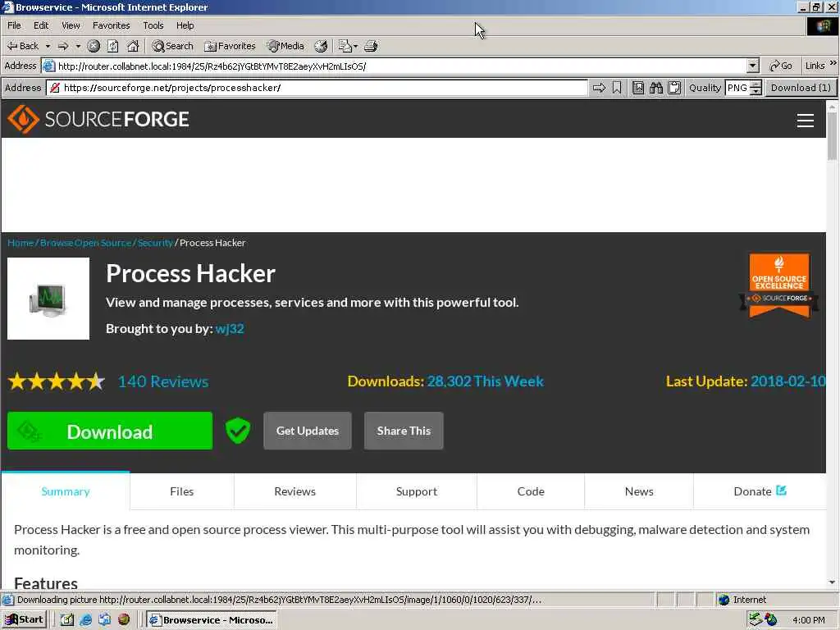Image resolution: width=840 pixels, height=630 pixels.
Task: Click IE Go button
Action: point(781,66)
